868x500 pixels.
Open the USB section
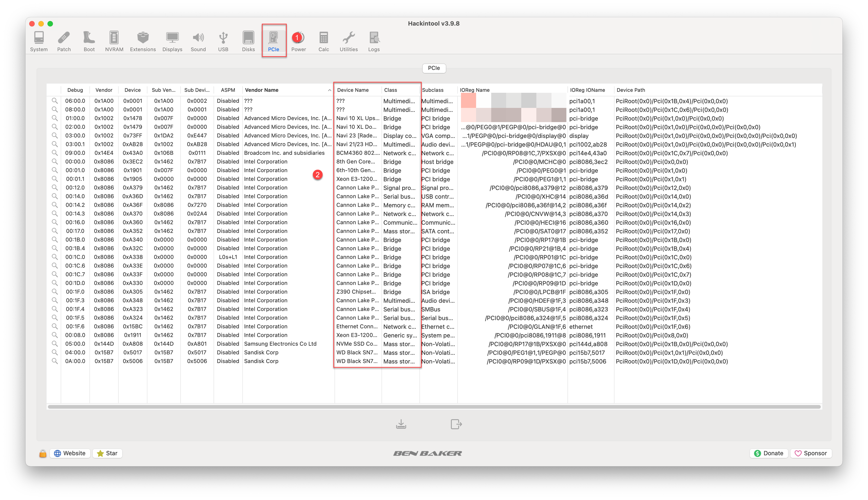pos(223,41)
